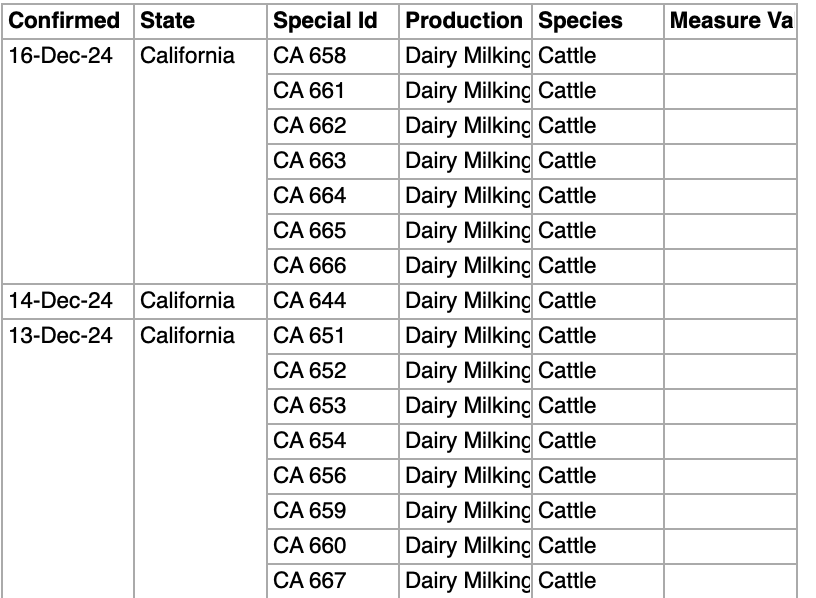Select the 13-Dec-24 date cell
816x598 pixels.
[x=61, y=336]
